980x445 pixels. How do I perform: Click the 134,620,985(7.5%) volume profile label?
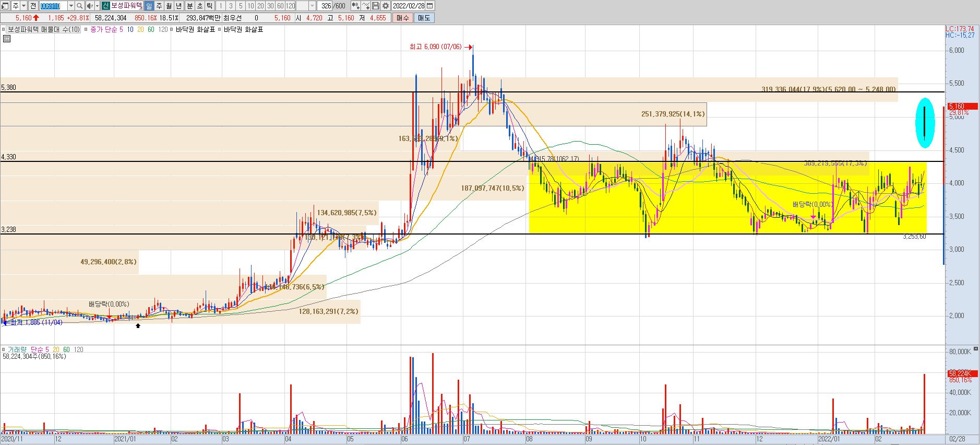click(x=346, y=213)
